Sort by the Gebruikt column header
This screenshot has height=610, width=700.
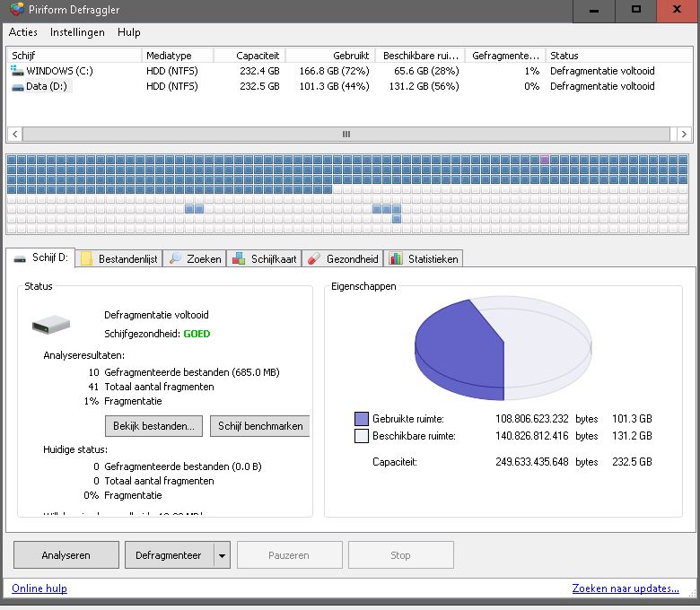pyautogui.click(x=330, y=56)
